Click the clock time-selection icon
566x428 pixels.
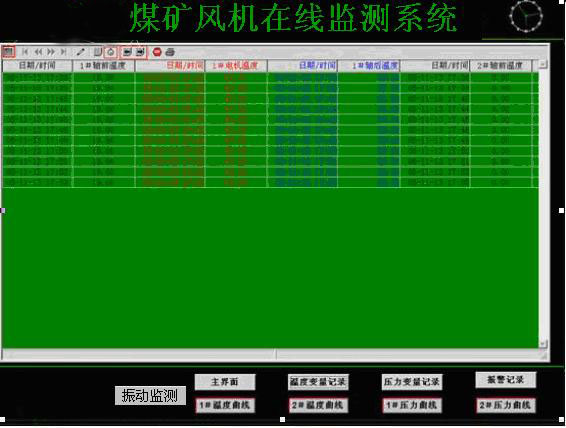click(110, 52)
